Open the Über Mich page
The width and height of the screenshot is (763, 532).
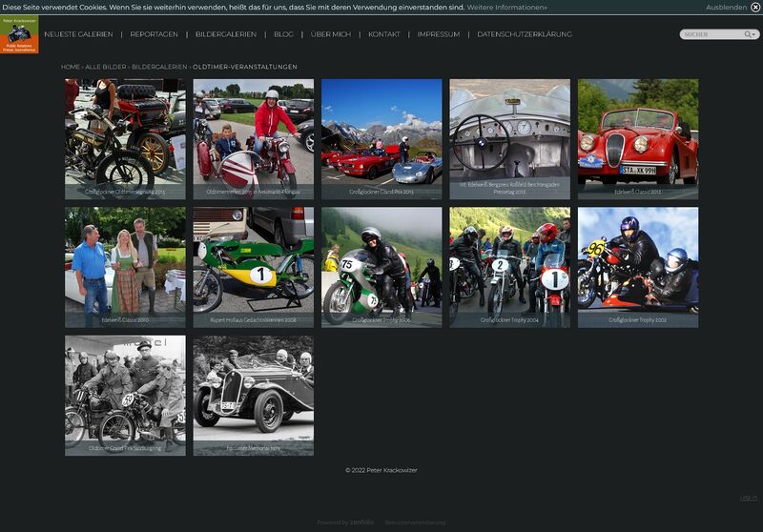tap(331, 34)
